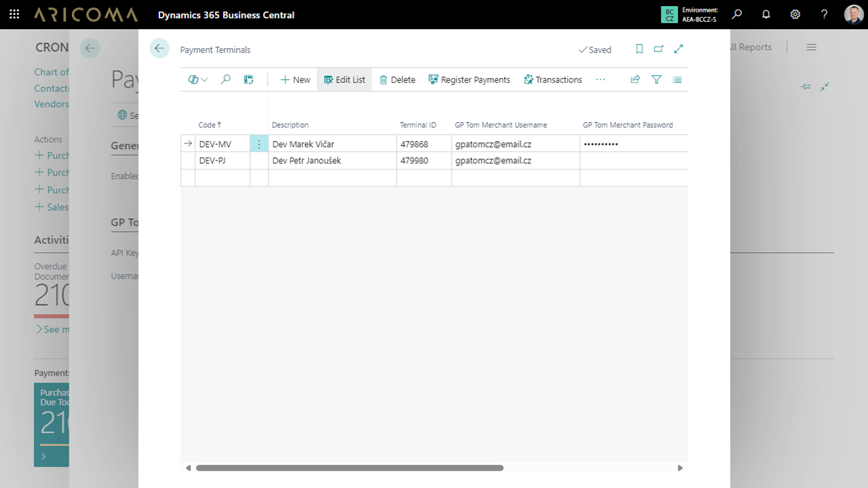
Task: Click empty password cell for DEV-PJ
Action: [634, 161]
